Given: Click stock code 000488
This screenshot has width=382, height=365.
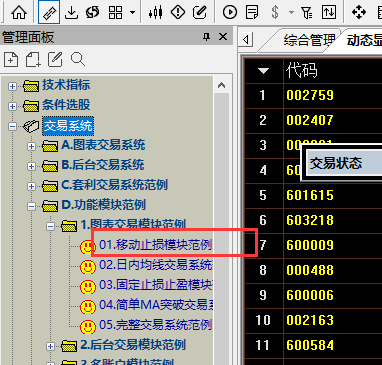Looking at the screenshot, I should click(310, 270).
